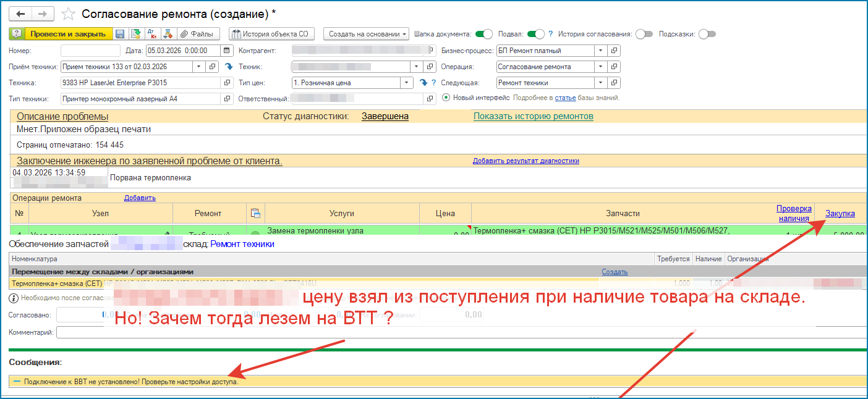The image size is (868, 399).
Task: Enable the История согласования switch
Action: 644,34
